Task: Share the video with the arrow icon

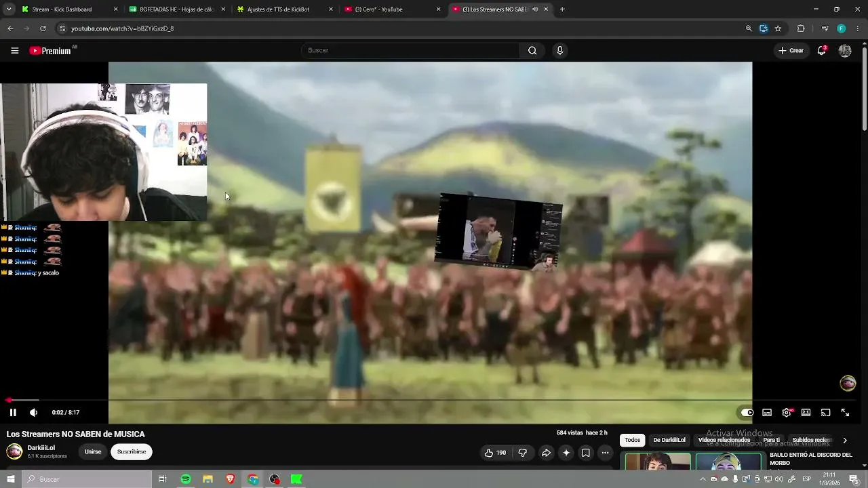Action: point(546,453)
